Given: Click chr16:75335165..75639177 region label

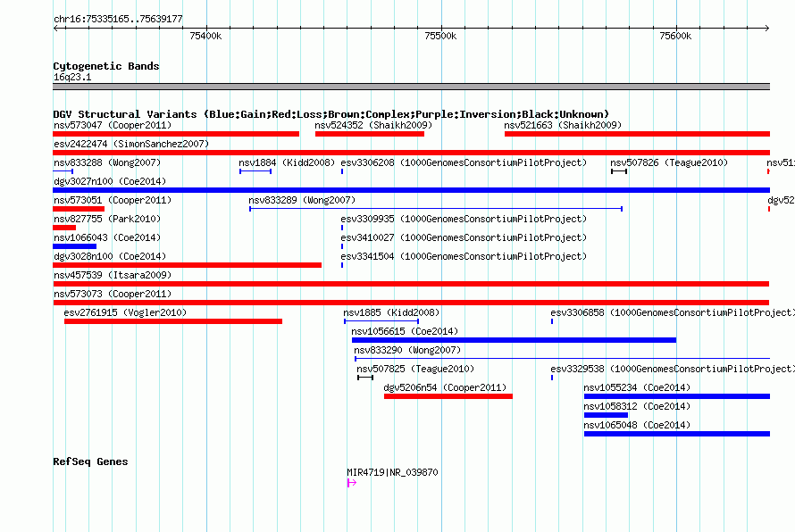Looking at the screenshot, I should [118, 19].
